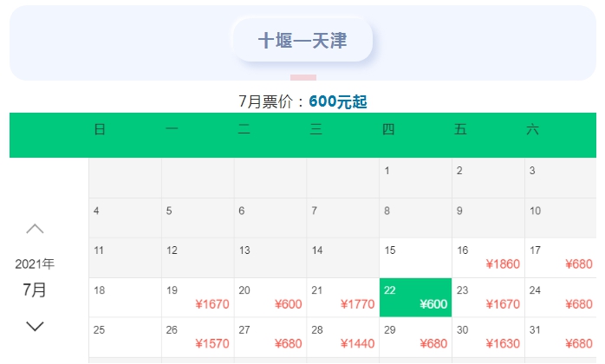Pick July 24 with ¥680 fare
The image size is (605, 364).
(561, 297)
